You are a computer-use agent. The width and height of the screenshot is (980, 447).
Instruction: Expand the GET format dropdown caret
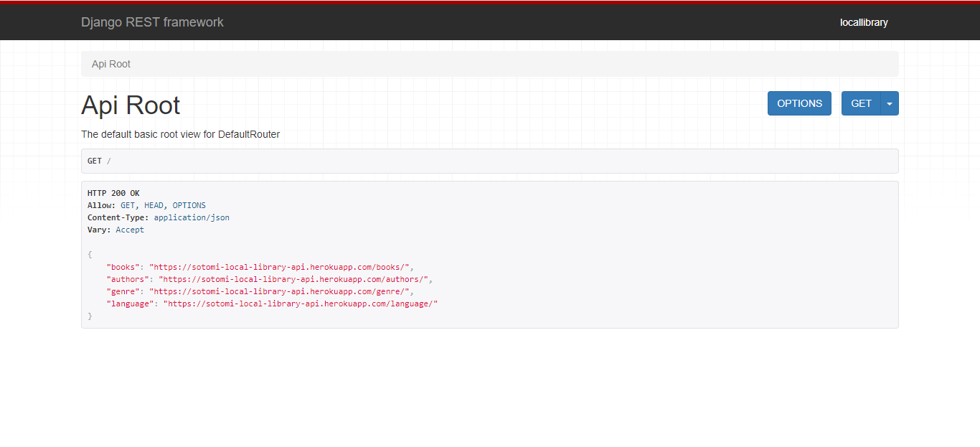click(890, 103)
